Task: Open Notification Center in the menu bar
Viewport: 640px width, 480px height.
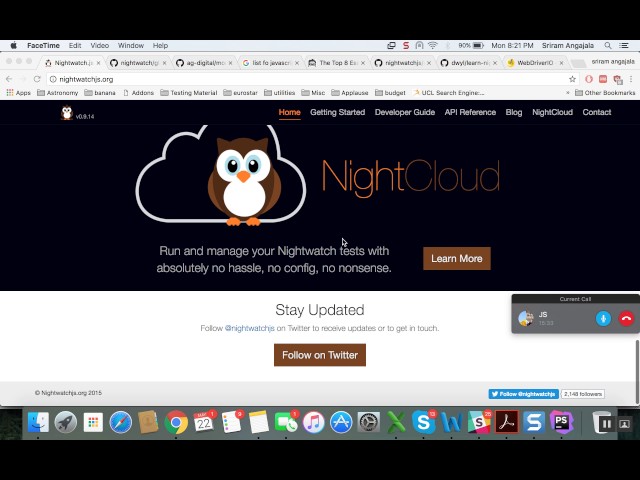Action: [x=624, y=46]
